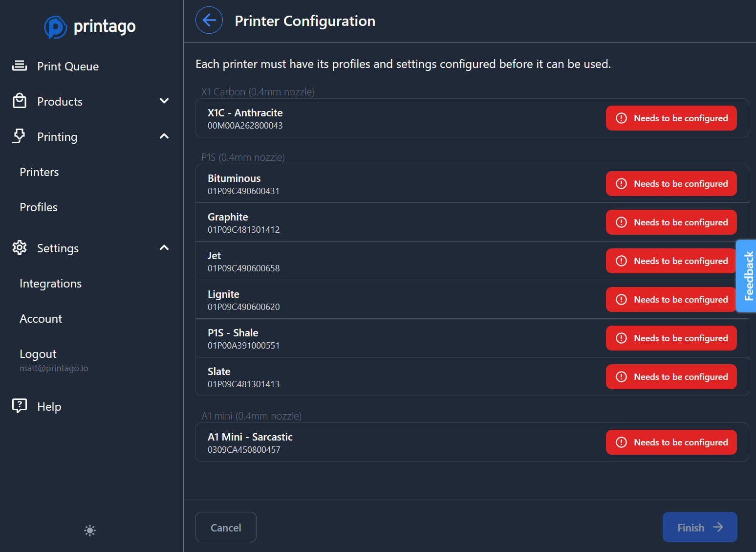Screen dimensions: 756x552
Task: Click the Bituminous printer name
Action: pos(234,178)
